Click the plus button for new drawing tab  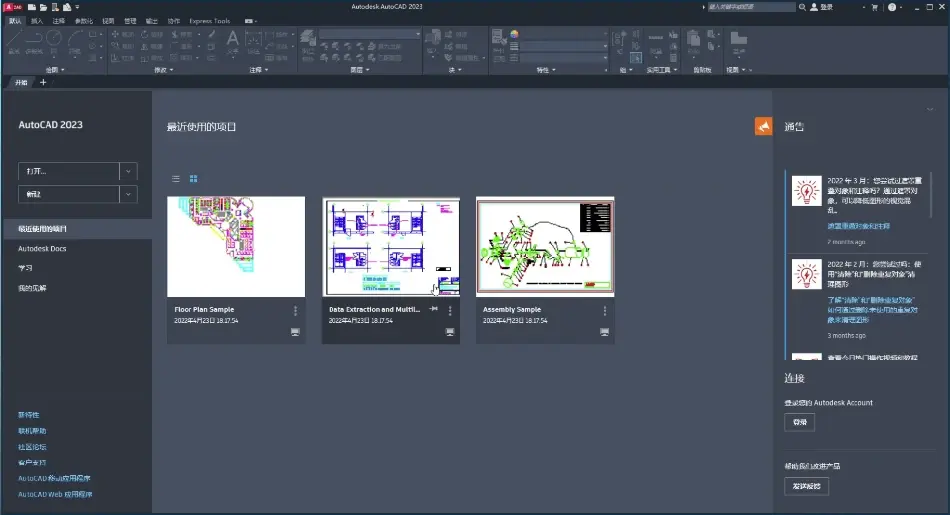coord(43,82)
